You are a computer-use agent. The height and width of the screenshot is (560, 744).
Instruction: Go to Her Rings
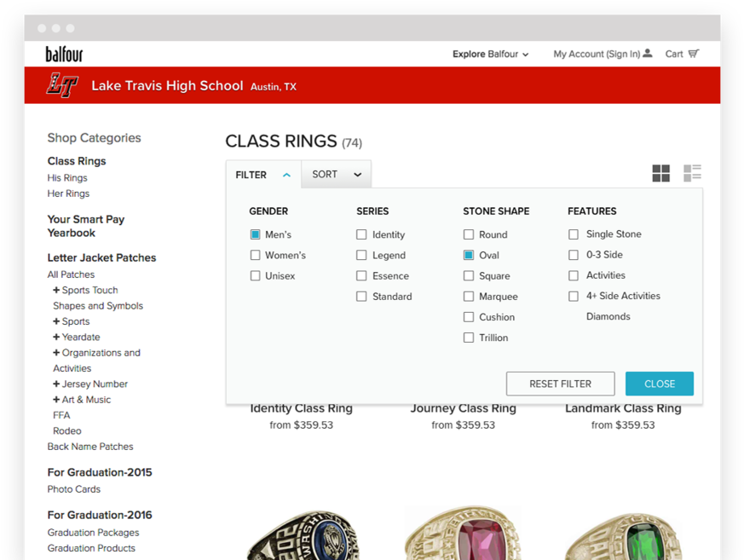coord(68,193)
